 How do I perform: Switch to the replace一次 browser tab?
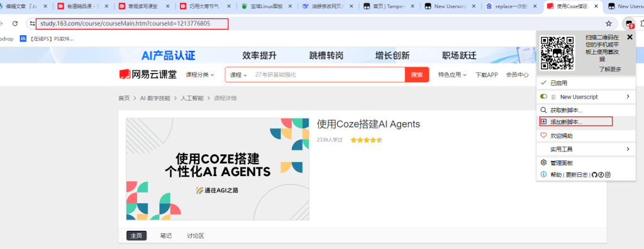(x=512, y=6)
